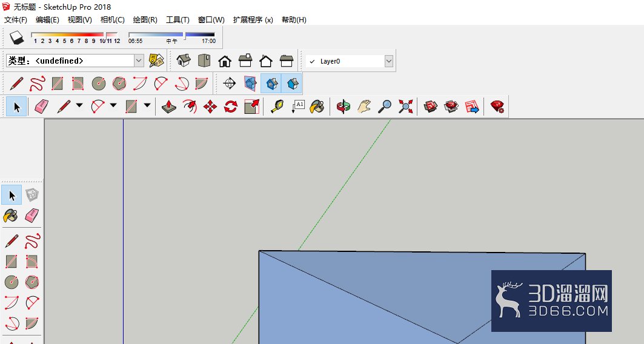Toggle the Section Fill display button
The width and height of the screenshot is (644, 344).
pos(292,84)
